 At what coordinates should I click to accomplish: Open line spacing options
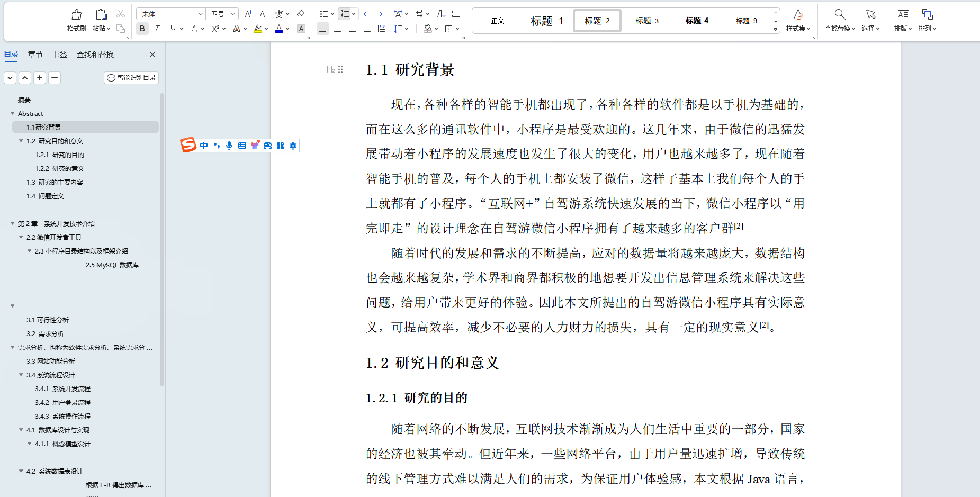pyautogui.click(x=401, y=29)
